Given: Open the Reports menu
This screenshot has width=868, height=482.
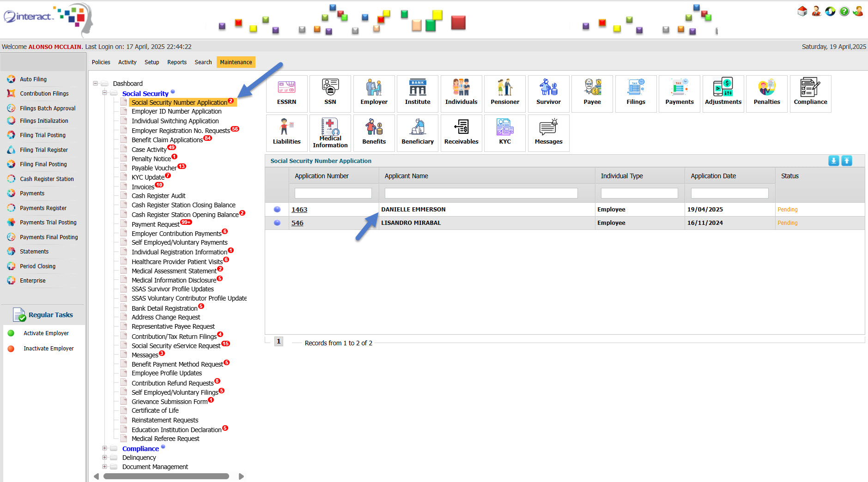Looking at the screenshot, I should [177, 62].
